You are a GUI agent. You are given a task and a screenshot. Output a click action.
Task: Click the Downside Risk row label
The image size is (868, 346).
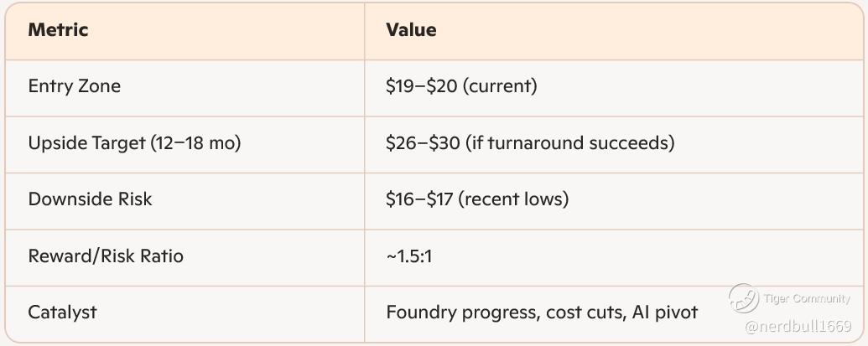pos(90,199)
